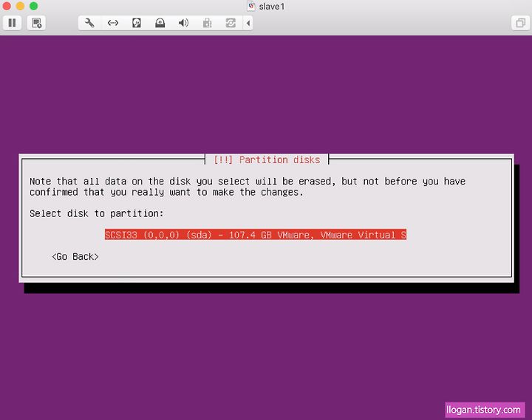
Task: Click the network adapter icon
Action: point(113,23)
